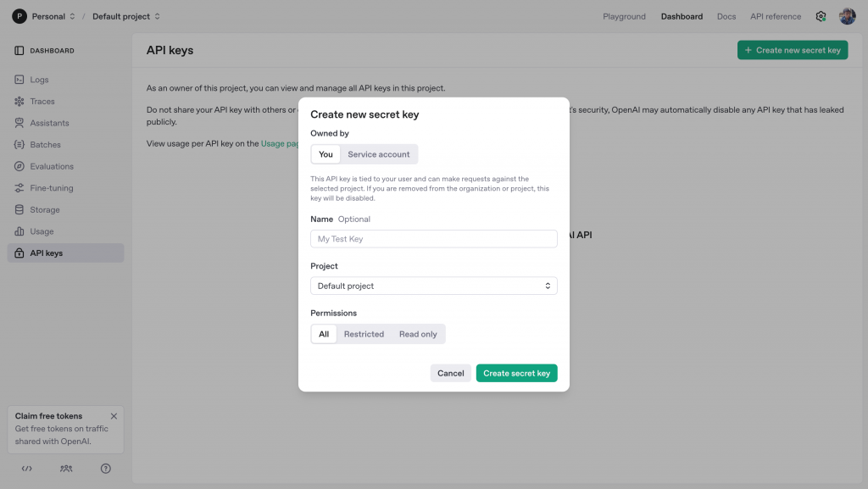Dismiss the Claim free tokens banner
The image size is (868, 489).
pos(114,416)
